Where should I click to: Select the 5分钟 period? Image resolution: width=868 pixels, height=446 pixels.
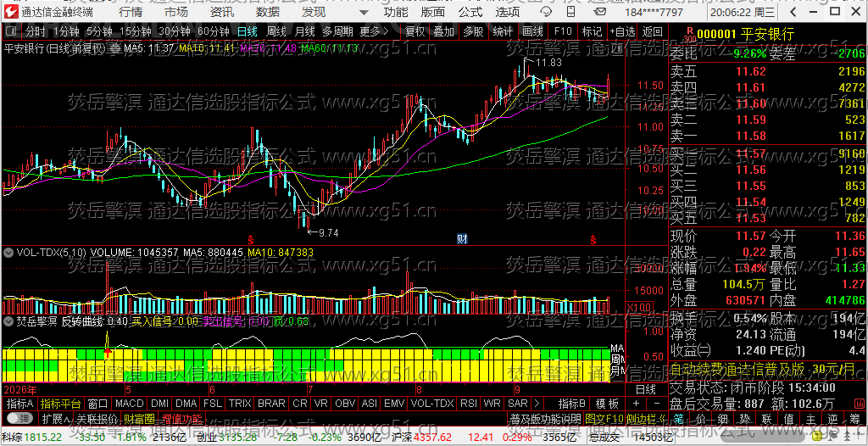pos(98,31)
